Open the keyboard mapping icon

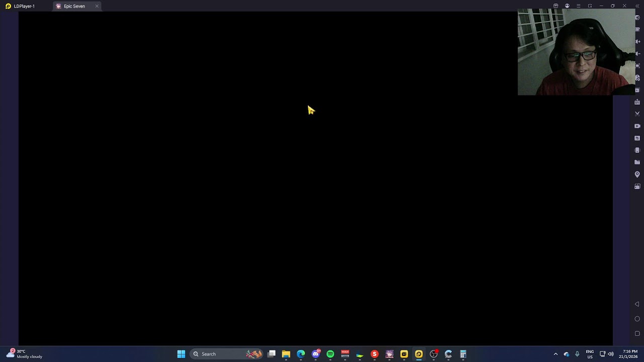pos(637,29)
